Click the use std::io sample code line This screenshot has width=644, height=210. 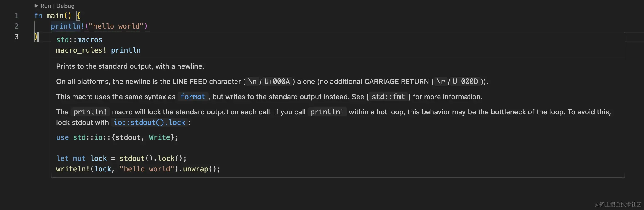117,137
